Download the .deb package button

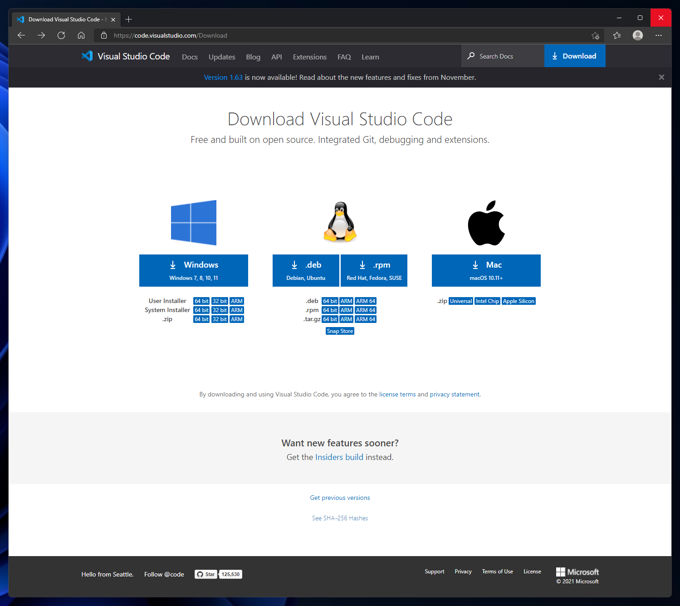(x=306, y=270)
